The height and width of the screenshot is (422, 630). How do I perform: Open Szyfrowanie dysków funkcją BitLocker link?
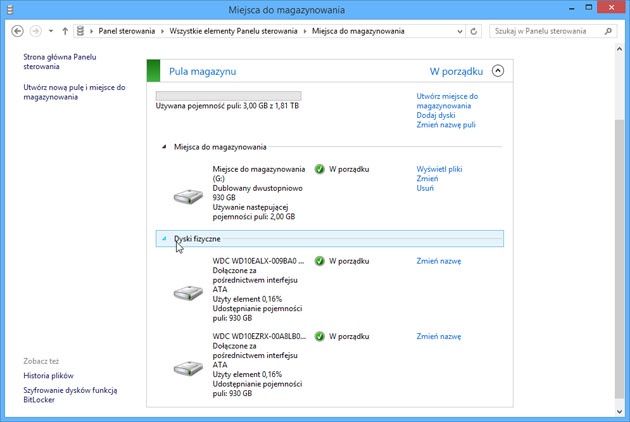pos(70,395)
